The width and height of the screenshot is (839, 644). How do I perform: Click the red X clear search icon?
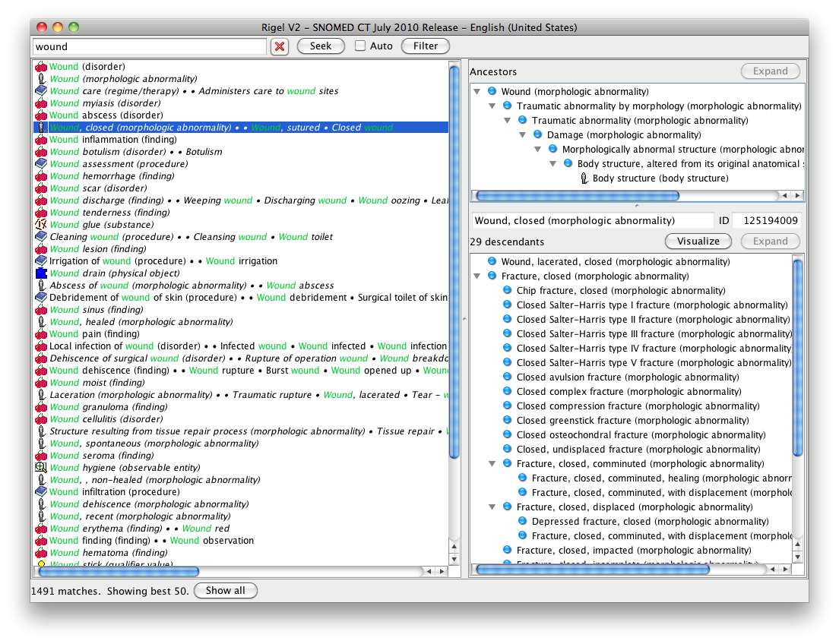(x=280, y=46)
